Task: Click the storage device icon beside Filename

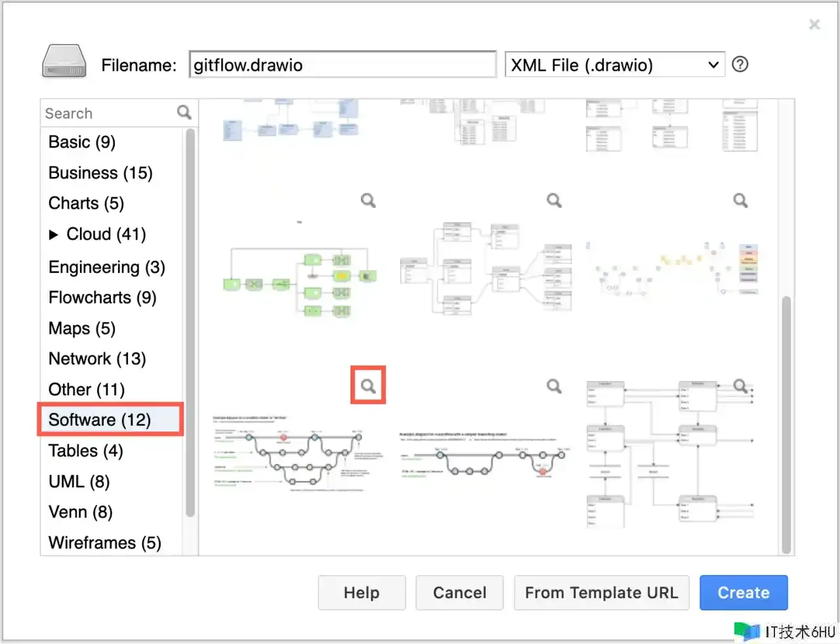Action: click(64, 62)
